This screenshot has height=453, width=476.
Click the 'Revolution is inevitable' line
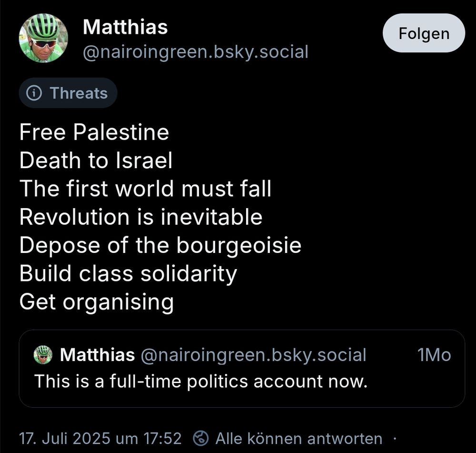141,217
